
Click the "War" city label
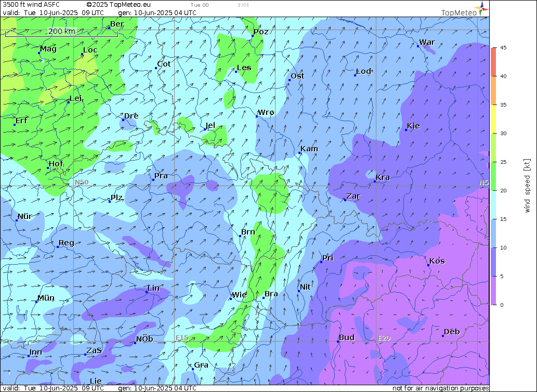click(x=427, y=42)
